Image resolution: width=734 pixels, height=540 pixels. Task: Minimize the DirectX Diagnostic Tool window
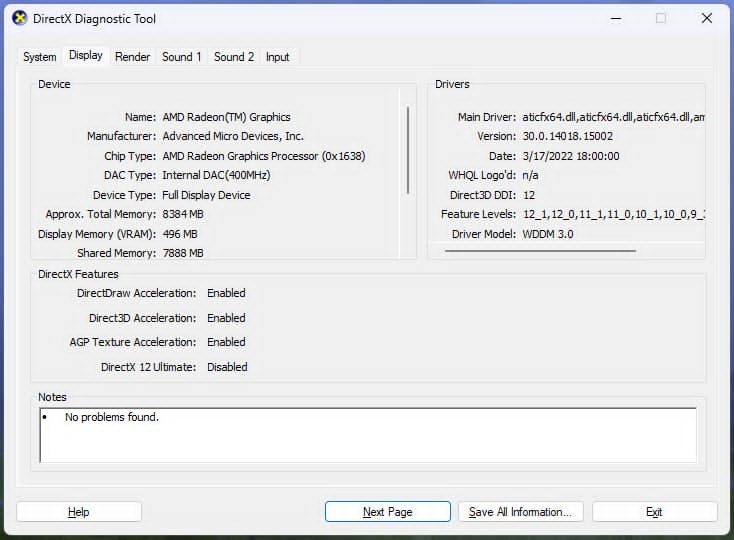pyautogui.click(x=616, y=19)
